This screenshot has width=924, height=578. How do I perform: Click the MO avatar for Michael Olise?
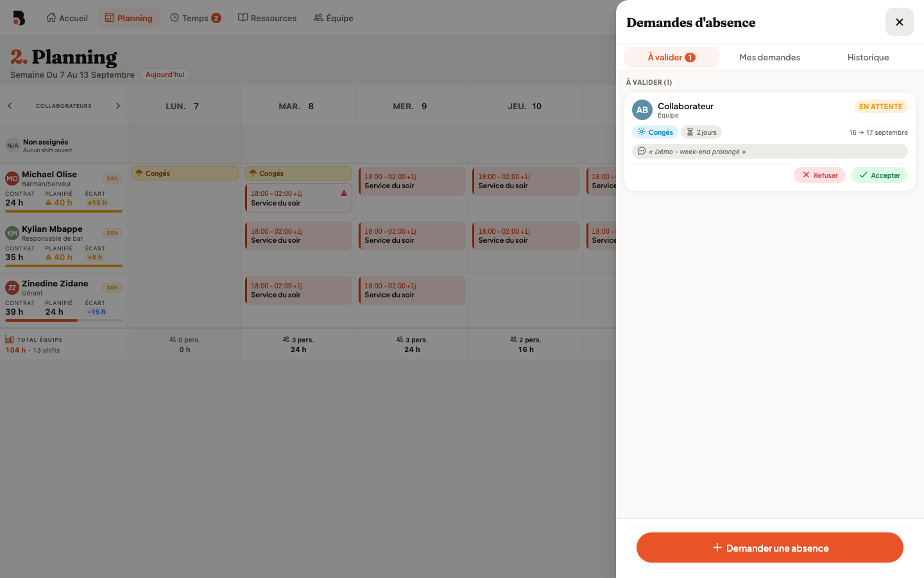pos(12,179)
